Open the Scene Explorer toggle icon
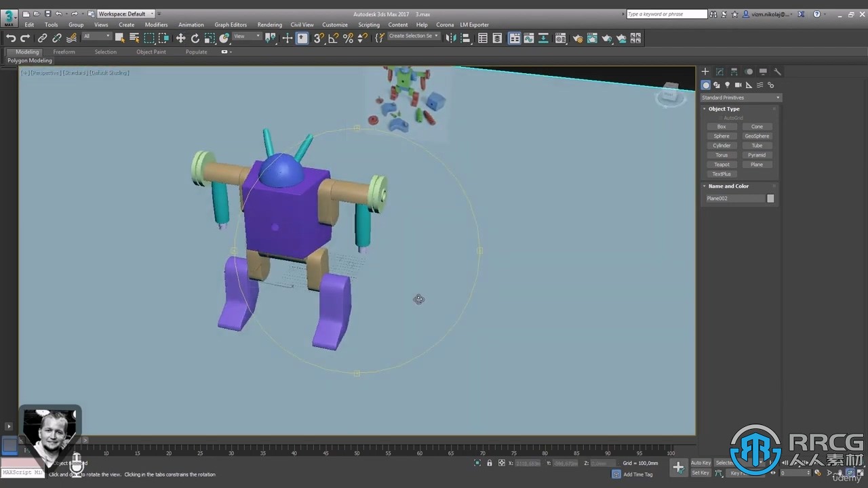Viewport: 868px width, 488px height. coord(483,39)
